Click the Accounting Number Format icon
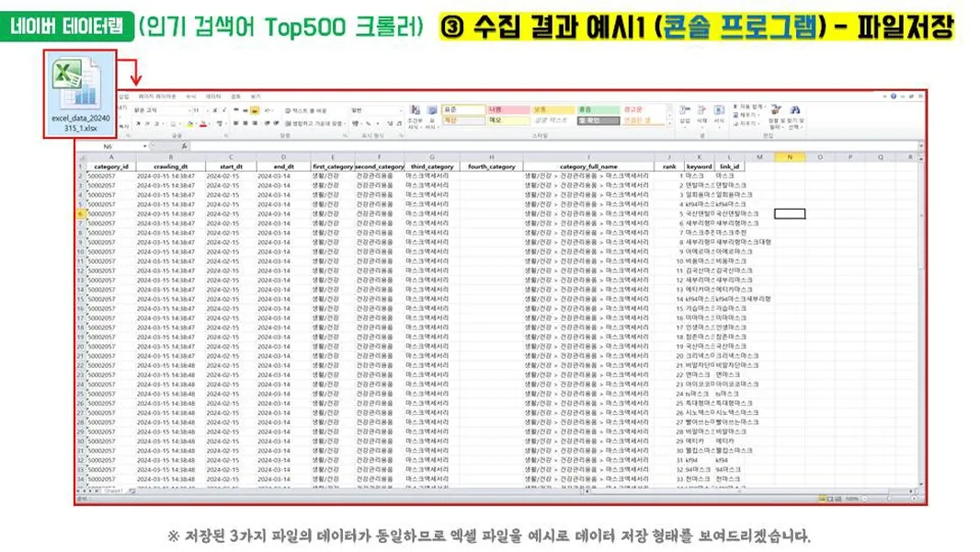980x552 pixels. pos(356,124)
